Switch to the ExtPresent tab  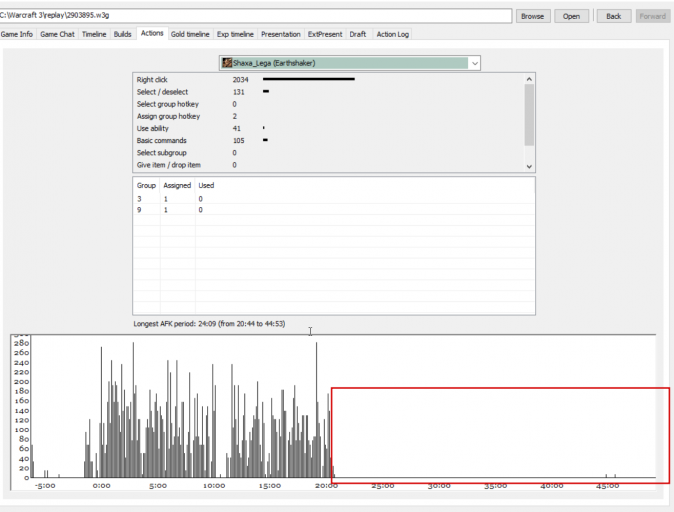[325, 34]
